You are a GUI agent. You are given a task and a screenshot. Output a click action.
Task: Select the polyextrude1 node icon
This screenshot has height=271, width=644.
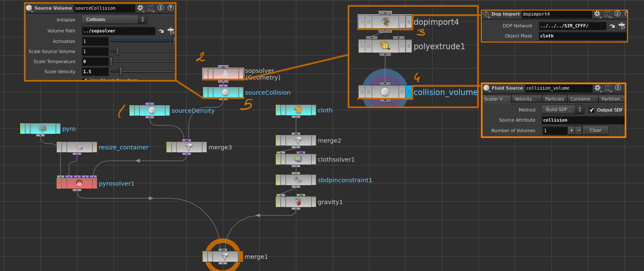(385, 46)
